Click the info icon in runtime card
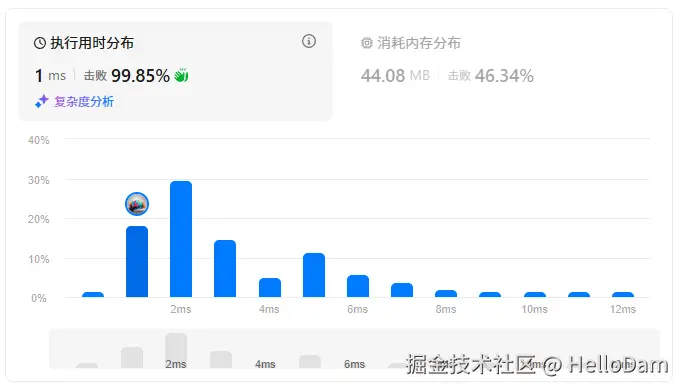This screenshot has width=683, height=390. pos(309,41)
